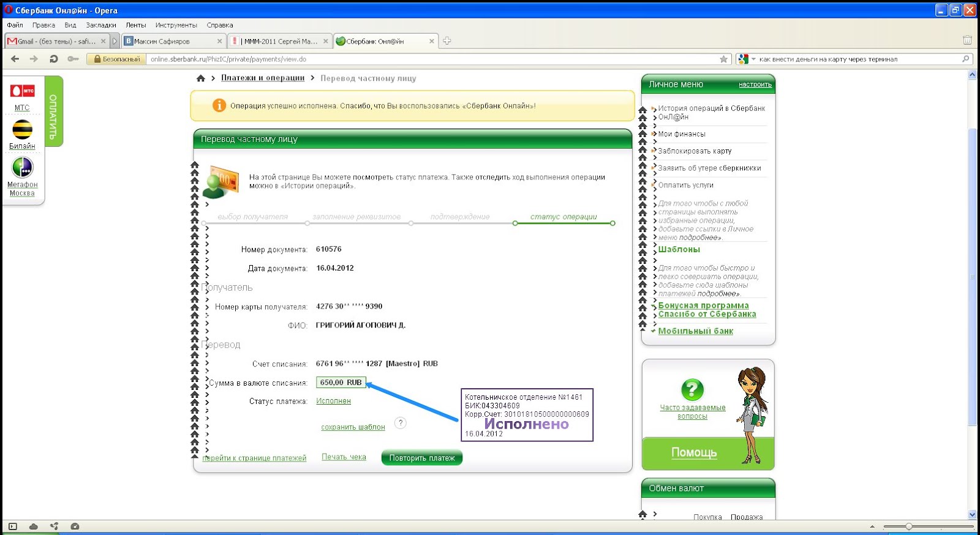Image resolution: width=980 pixels, height=535 pixels.
Task: Open Оплатить услуги link
Action: (685, 185)
